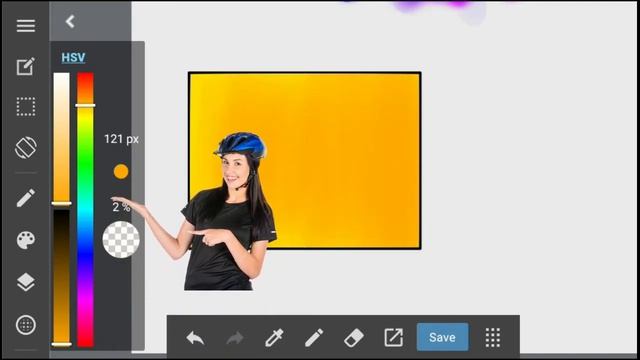Collapse the panel with back chevron
Image resolution: width=640 pixels, height=360 pixels.
click(x=70, y=21)
